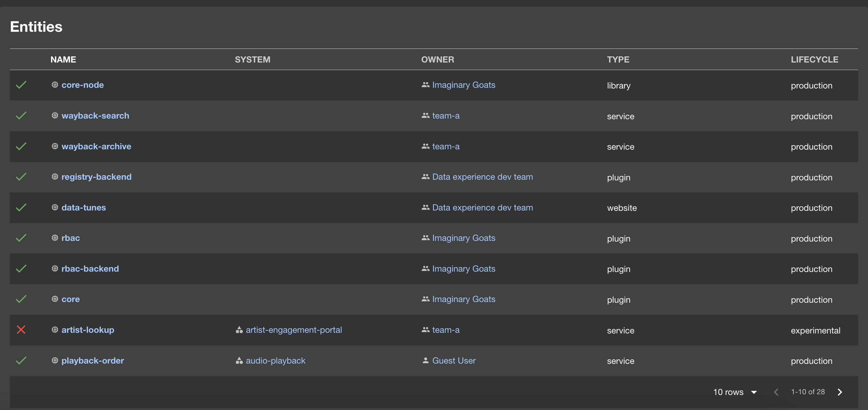Open the data-tunes entity link
The height and width of the screenshot is (410, 868).
pyautogui.click(x=83, y=207)
